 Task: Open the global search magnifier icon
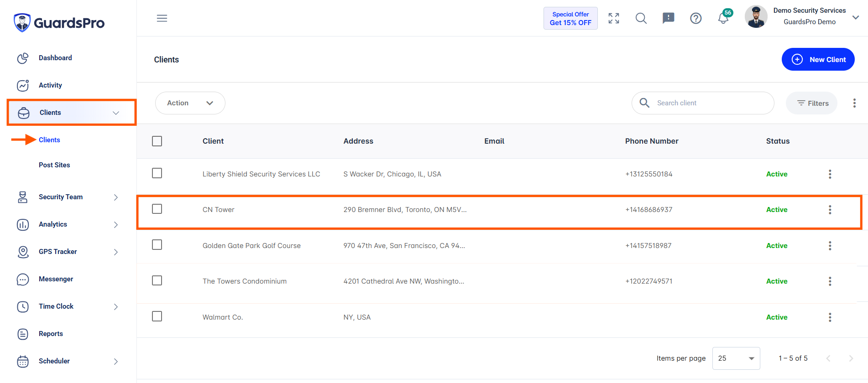[641, 18]
